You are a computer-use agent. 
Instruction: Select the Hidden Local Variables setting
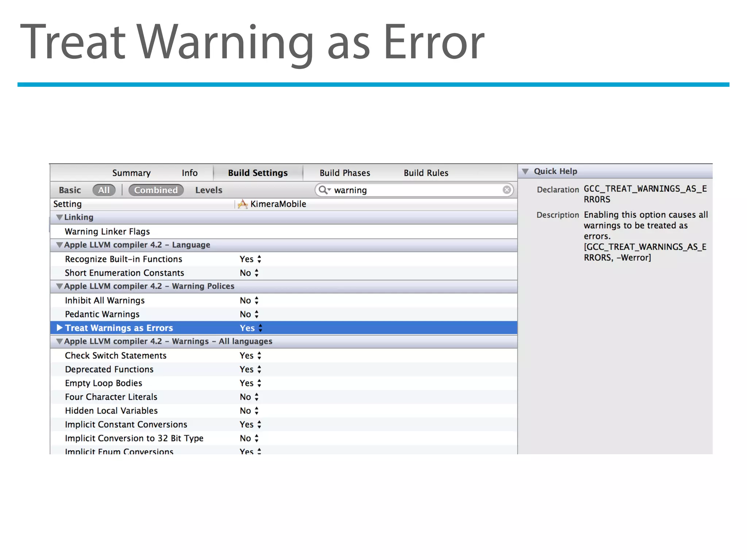point(111,411)
